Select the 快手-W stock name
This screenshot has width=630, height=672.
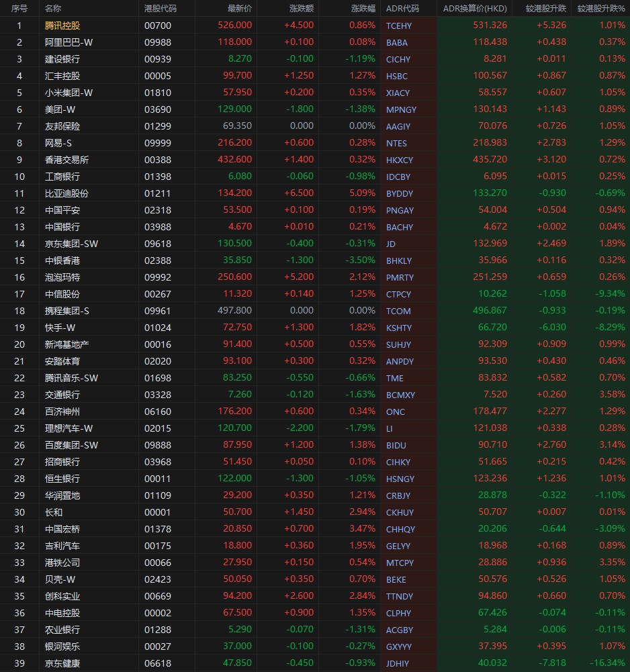click(x=60, y=328)
